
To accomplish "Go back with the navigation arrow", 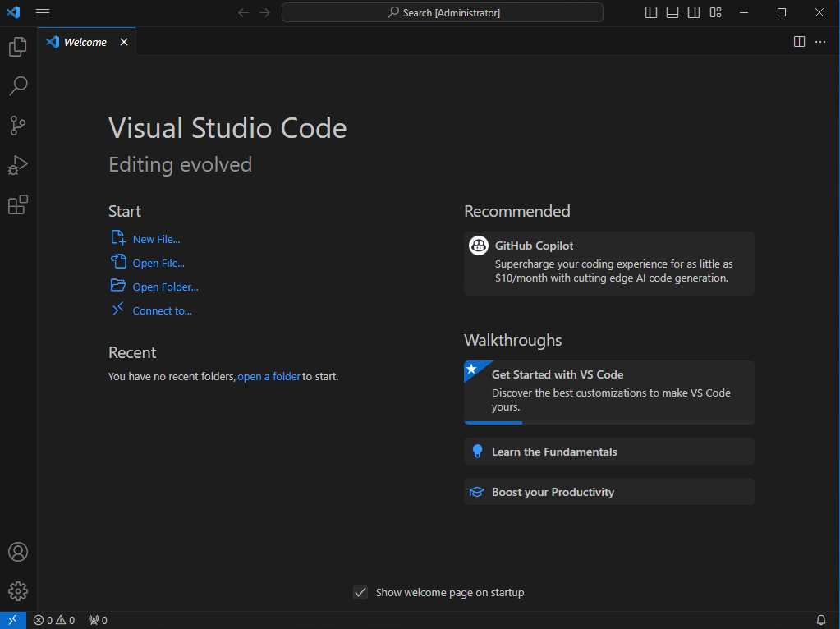I will [243, 13].
